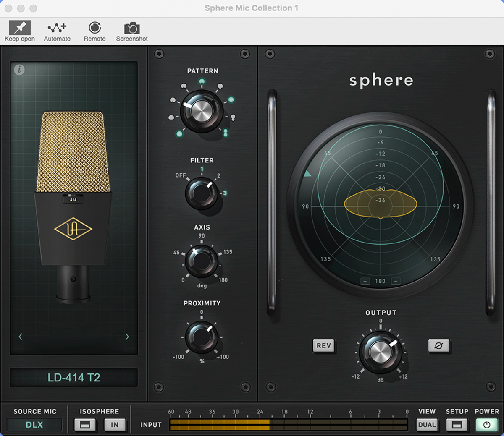
Task: Set FILTER to OFF
Action: (x=181, y=175)
